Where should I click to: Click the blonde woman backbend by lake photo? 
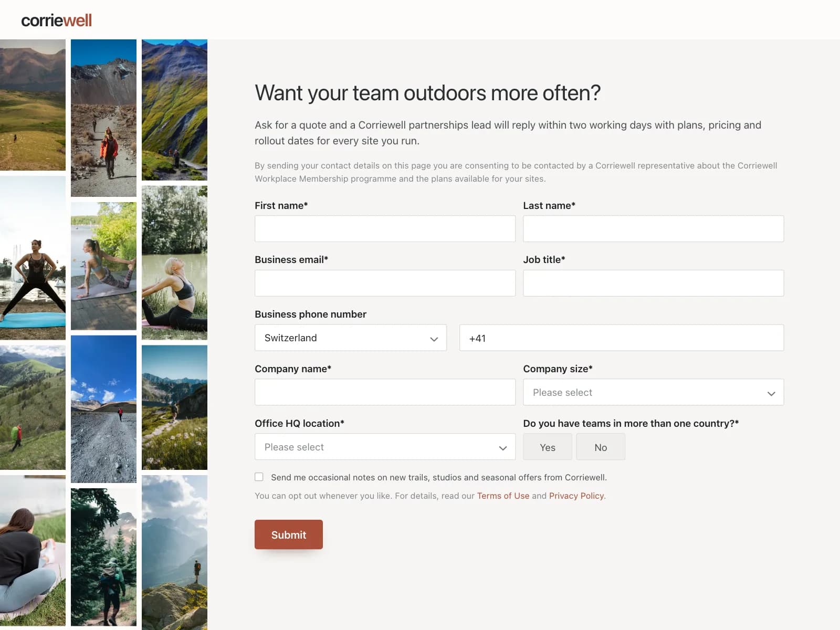(x=174, y=262)
